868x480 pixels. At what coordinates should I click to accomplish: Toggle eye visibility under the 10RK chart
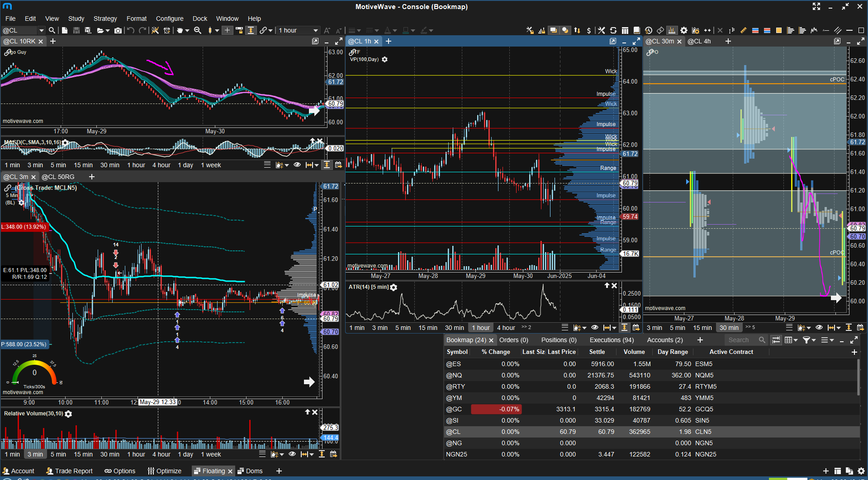pos(297,165)
